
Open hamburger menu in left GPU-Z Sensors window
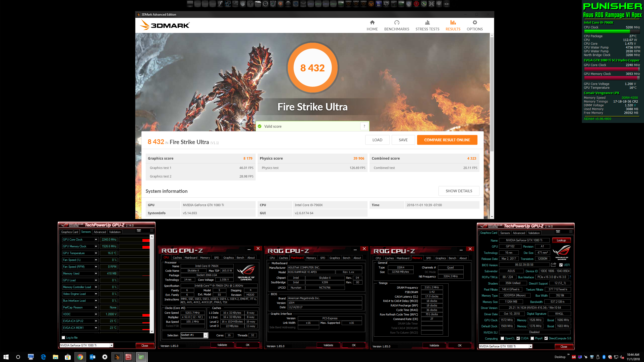(152, 231)
